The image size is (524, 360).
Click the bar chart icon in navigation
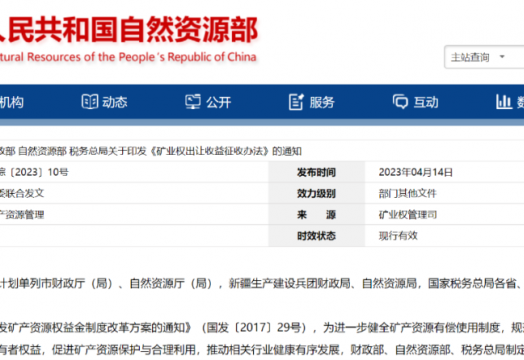[504, 102]
